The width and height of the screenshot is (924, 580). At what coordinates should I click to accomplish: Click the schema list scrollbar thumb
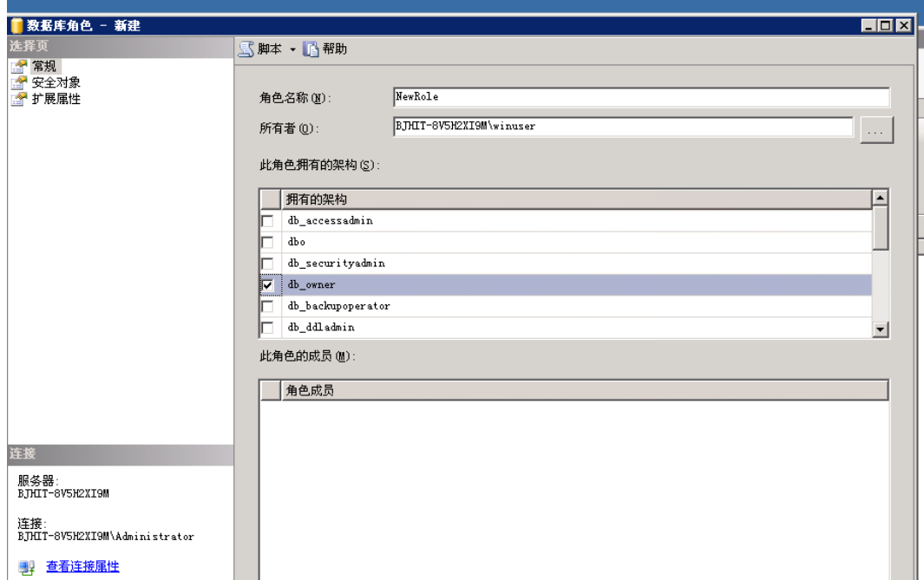880,229
